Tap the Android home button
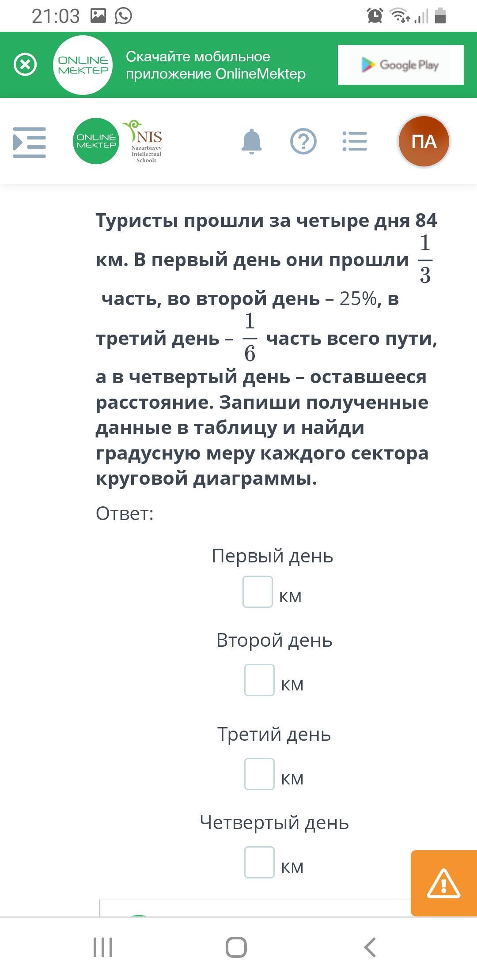477x980 pixels. (x=236, y=947)
